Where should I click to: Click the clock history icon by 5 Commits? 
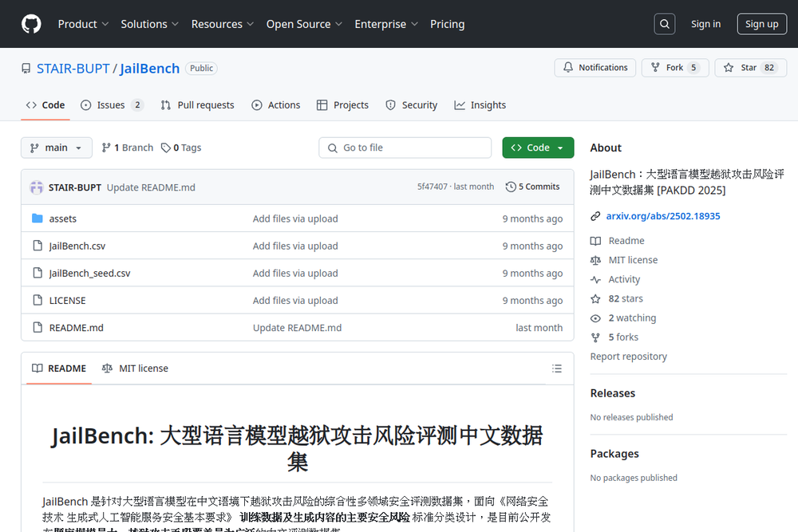tap(511, 187)
